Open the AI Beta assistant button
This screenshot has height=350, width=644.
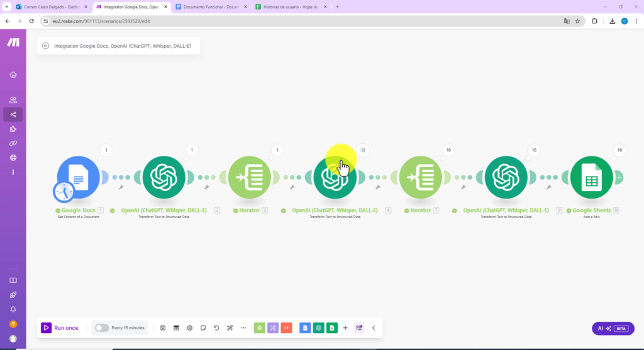point(613,329)
